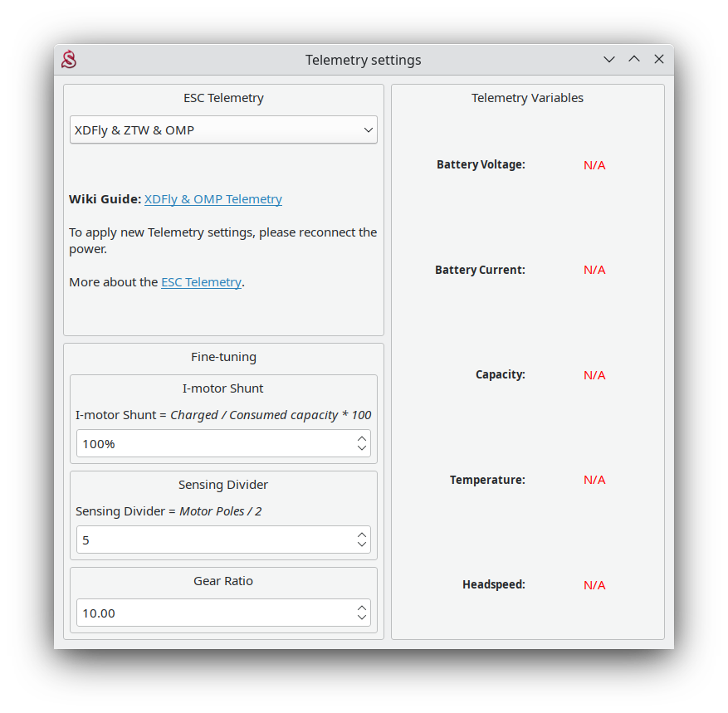
Task: Increase the Sensing Divider value
Action: click(x=362, y=535)
